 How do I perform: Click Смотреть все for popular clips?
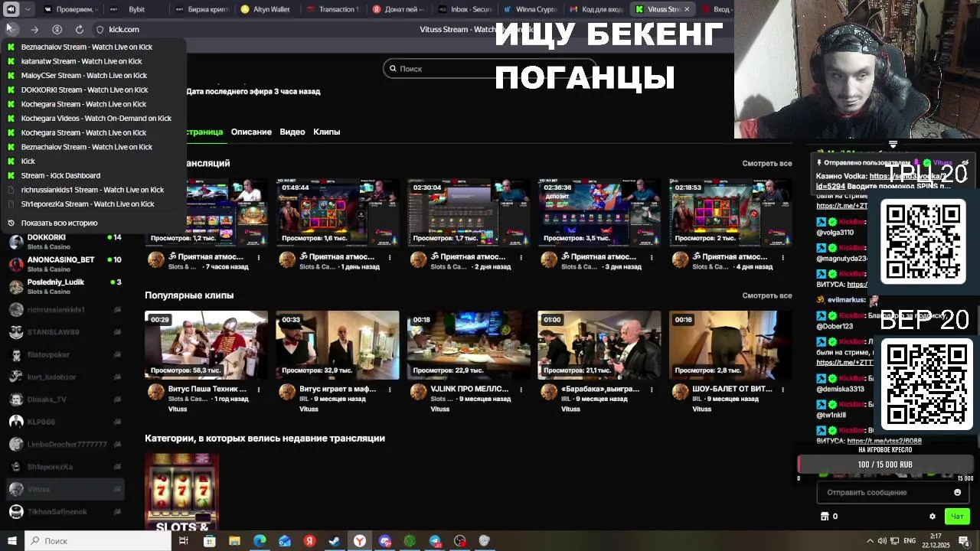[767, 295]
